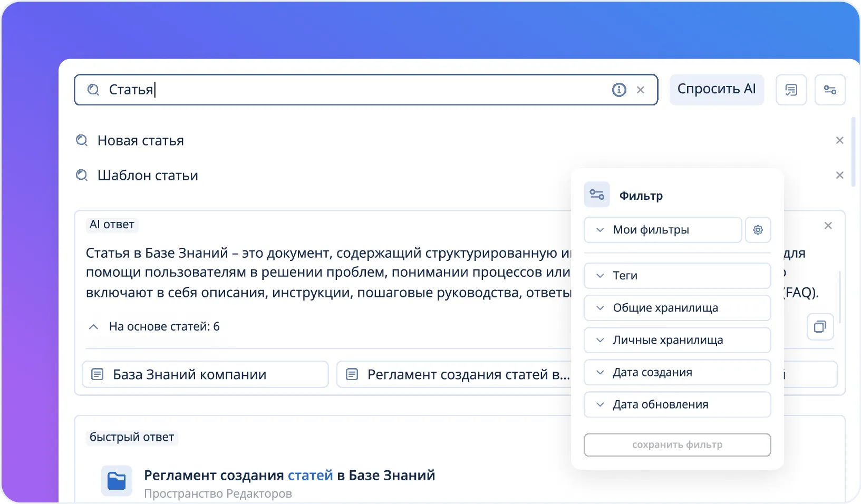
Task: Close the AI ответ panel
Action: tap(828, 226)
